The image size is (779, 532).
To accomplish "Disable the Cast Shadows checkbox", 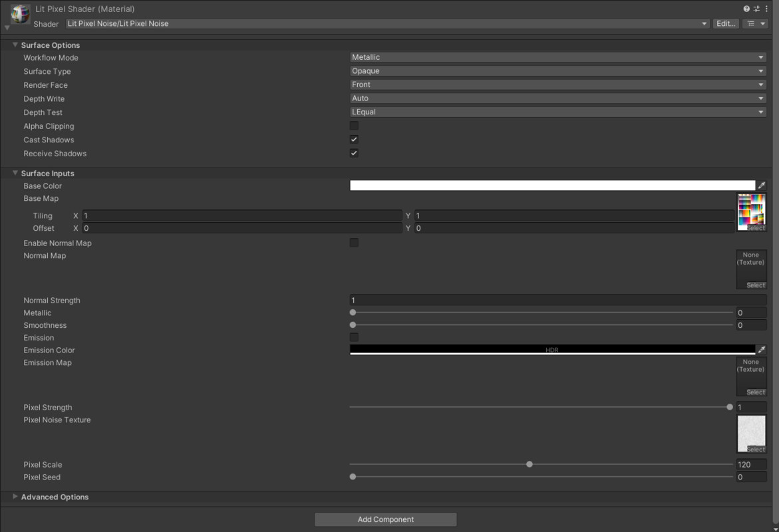I will tap(354, 140).
